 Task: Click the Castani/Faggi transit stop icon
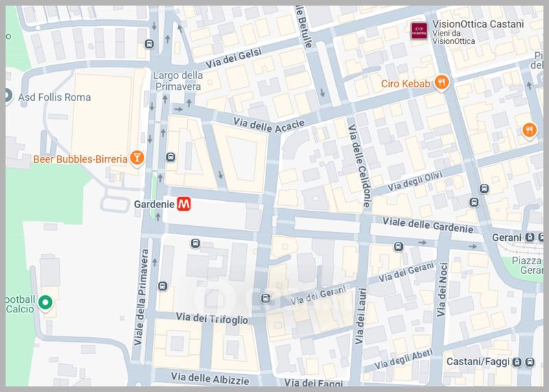(x=517, y=362)
